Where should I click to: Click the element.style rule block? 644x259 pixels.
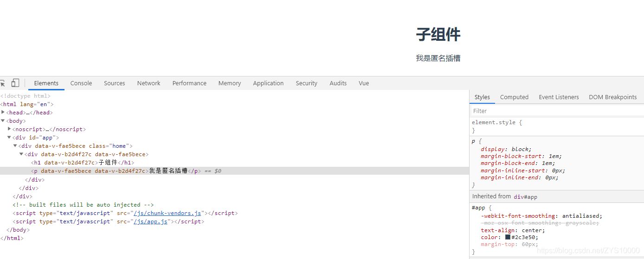click(x=557, y=126)
